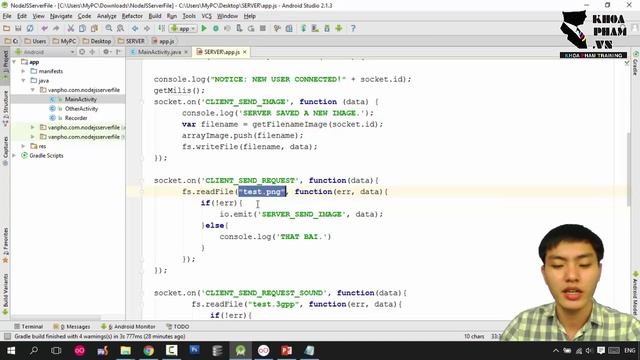Click the Cut scissors icon
Image resolution: width=640 pixels, height=360 pixels.
pyautogui.click(x=71, y=29)
